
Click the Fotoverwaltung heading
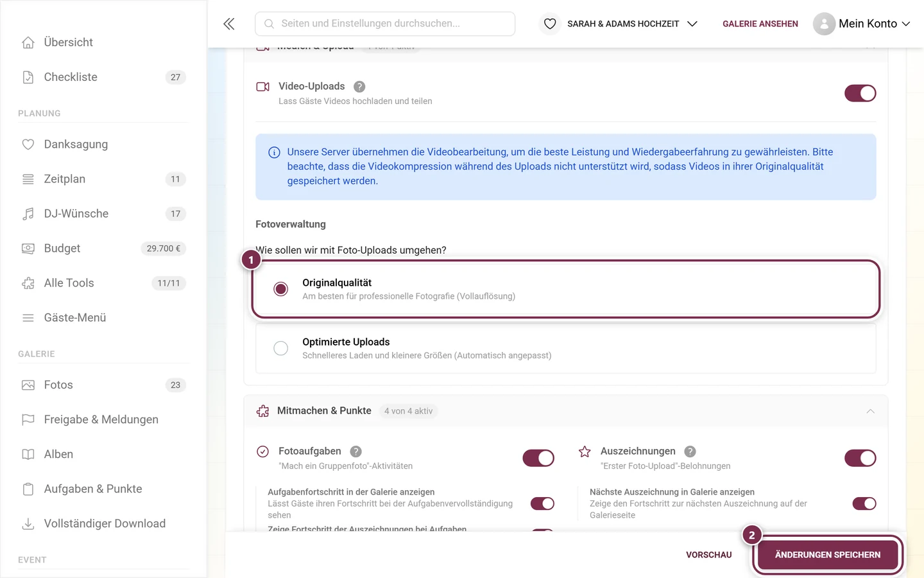point(291,224)
